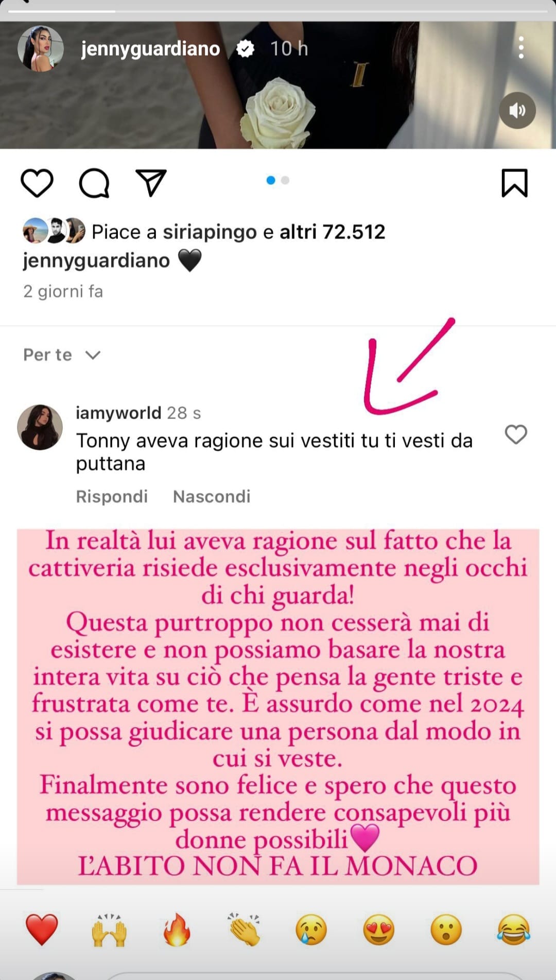React with the raised hands emoji
The height and width of the screenshot is (980, 556).
coord(109,930)
